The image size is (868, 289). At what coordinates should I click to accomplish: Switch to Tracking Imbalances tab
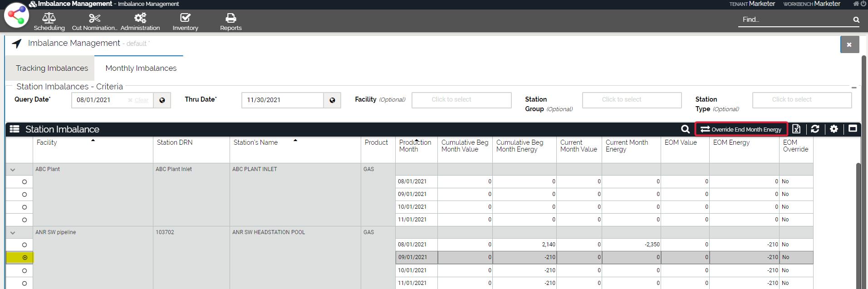(52, 68)
